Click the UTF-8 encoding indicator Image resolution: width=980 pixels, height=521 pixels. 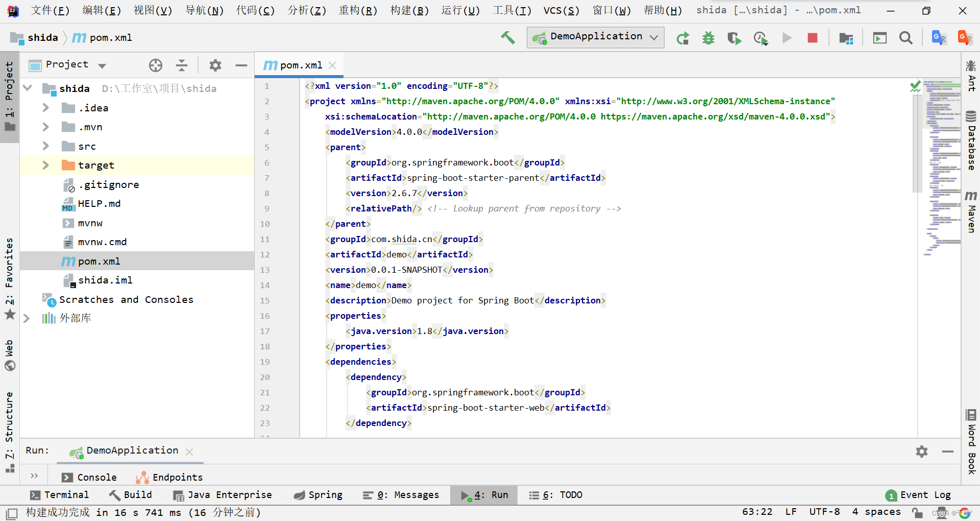click(x=824, y=512)
